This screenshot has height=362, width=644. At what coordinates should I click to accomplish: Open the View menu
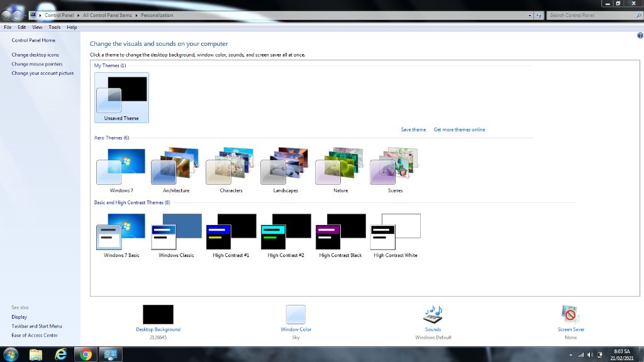tap(37, 27)
